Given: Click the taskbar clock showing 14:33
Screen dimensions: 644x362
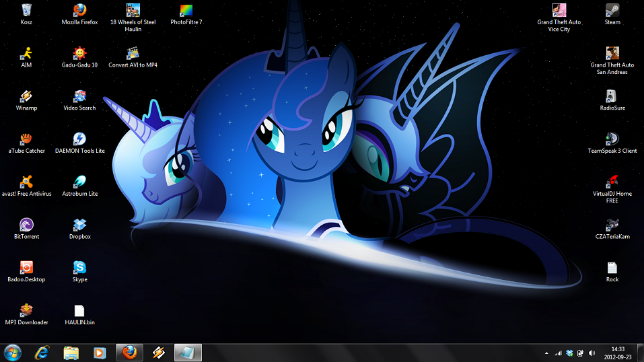Looking at the screenshot, I should click(x=618, y=353).
